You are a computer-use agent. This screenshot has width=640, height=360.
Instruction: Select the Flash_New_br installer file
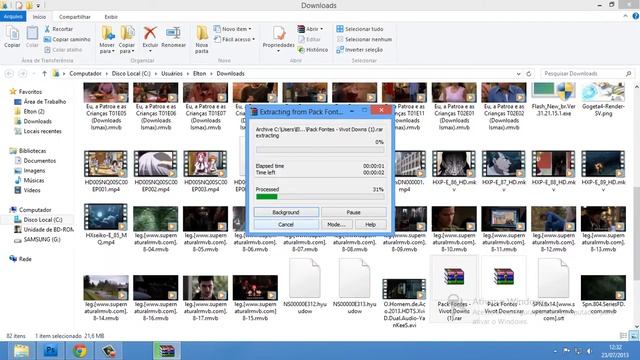[x=553, y=100]
